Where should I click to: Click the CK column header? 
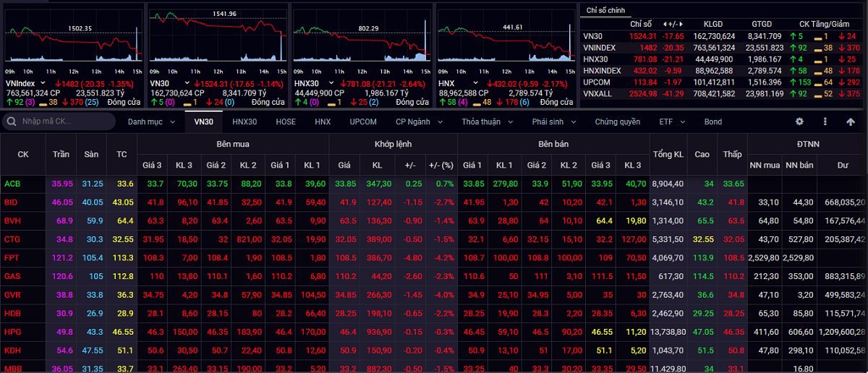coord(23,154)
